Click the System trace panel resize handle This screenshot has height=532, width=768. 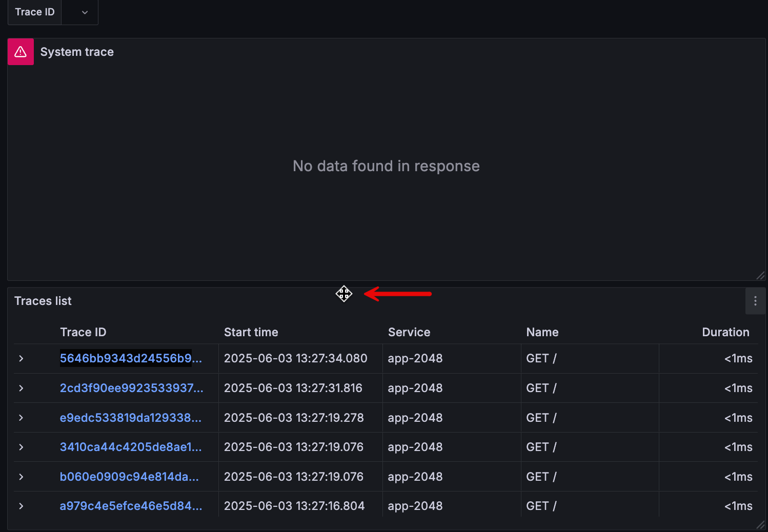760,276
